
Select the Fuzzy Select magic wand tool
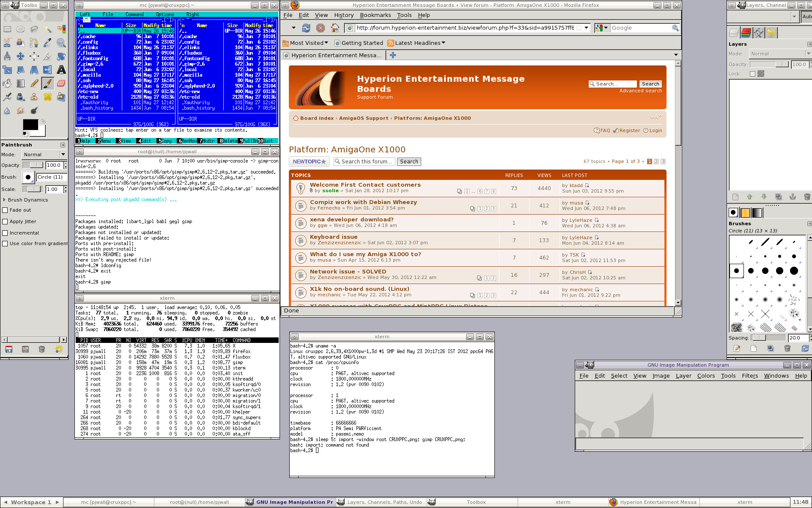(48, 29)
